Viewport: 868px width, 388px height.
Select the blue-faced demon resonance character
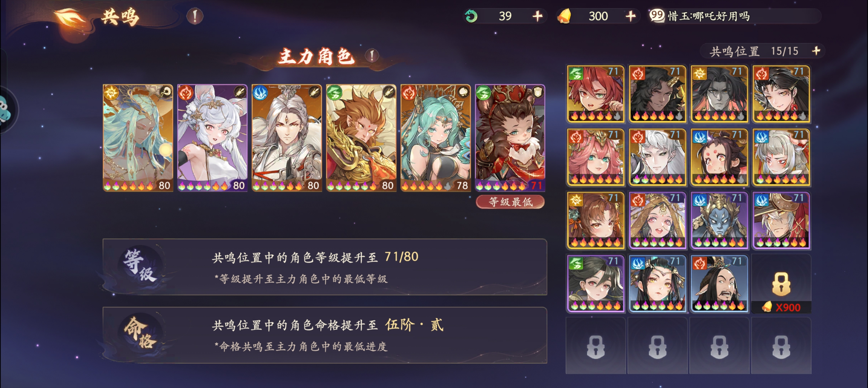719,221
